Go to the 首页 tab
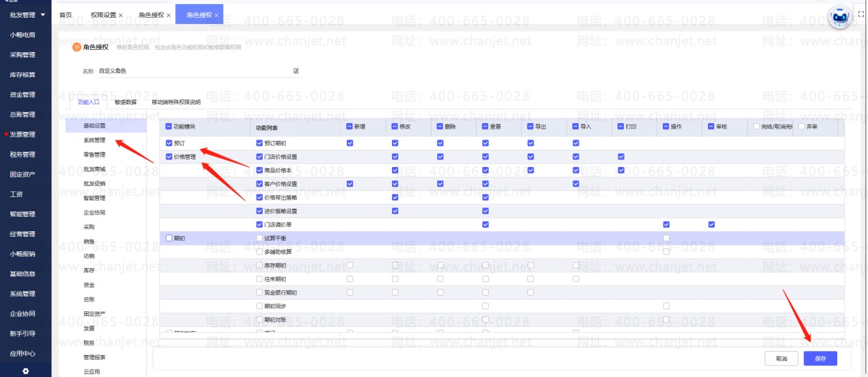This screenshot has height=377, width=868. pos(66,14)
